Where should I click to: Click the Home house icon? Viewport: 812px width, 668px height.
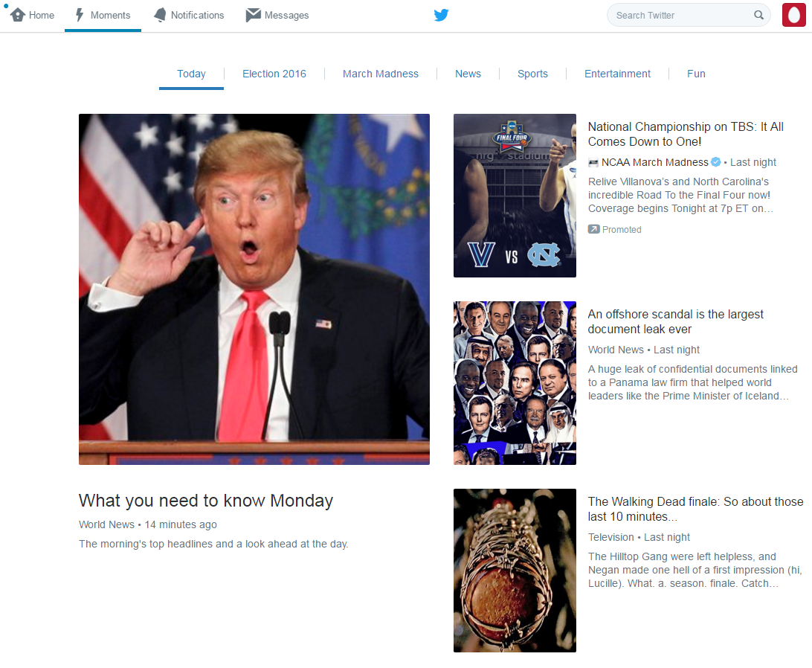click(x=18, y=15)
